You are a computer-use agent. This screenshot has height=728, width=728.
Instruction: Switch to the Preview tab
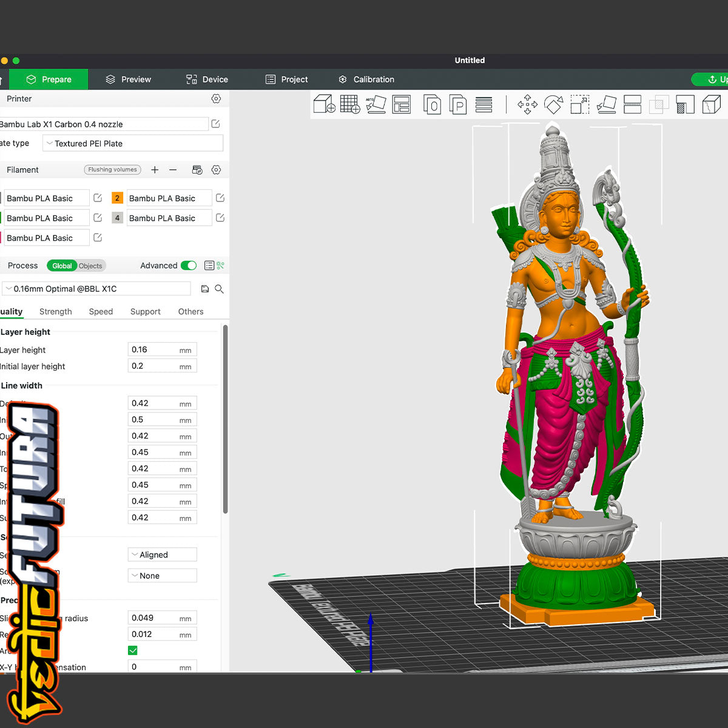tap(128, 79)
